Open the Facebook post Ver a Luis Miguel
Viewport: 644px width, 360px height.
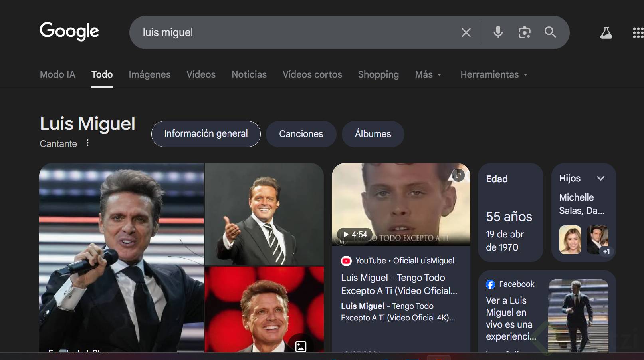[511, 318]
